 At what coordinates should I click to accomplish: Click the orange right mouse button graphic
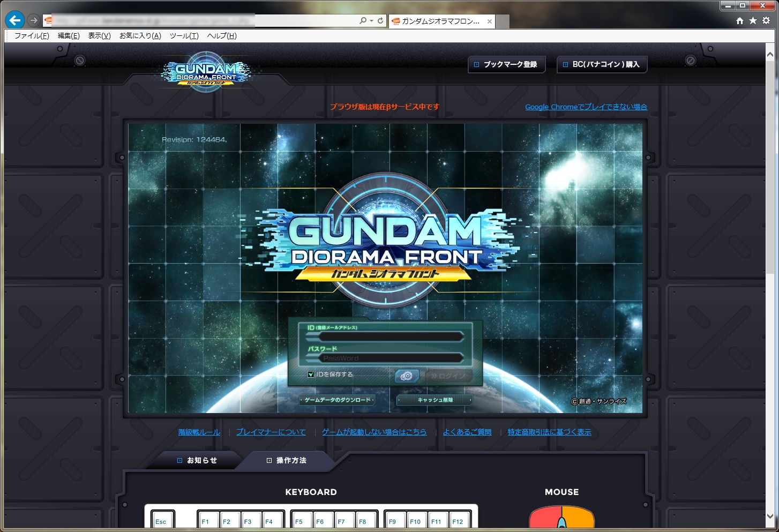pyautogui.click(x=579, y=519)
